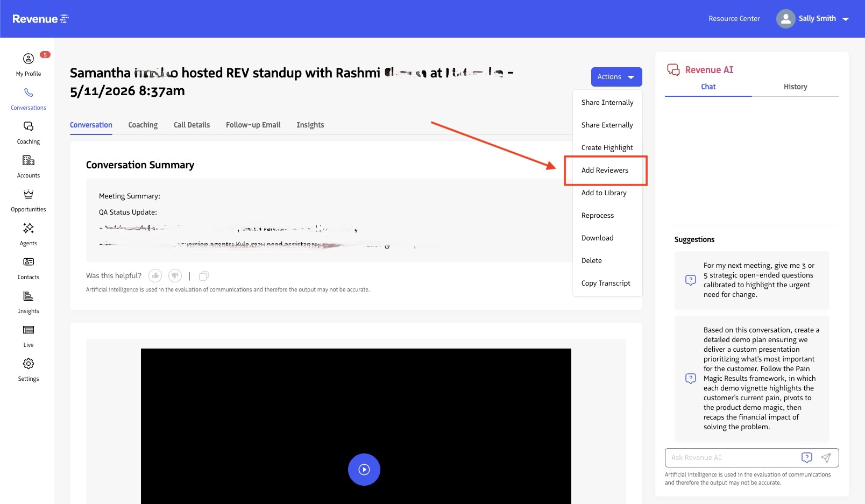Select the detailed demo plan suggestion
865x504 pixels.
pyautogui.click(x=752, y=379)
